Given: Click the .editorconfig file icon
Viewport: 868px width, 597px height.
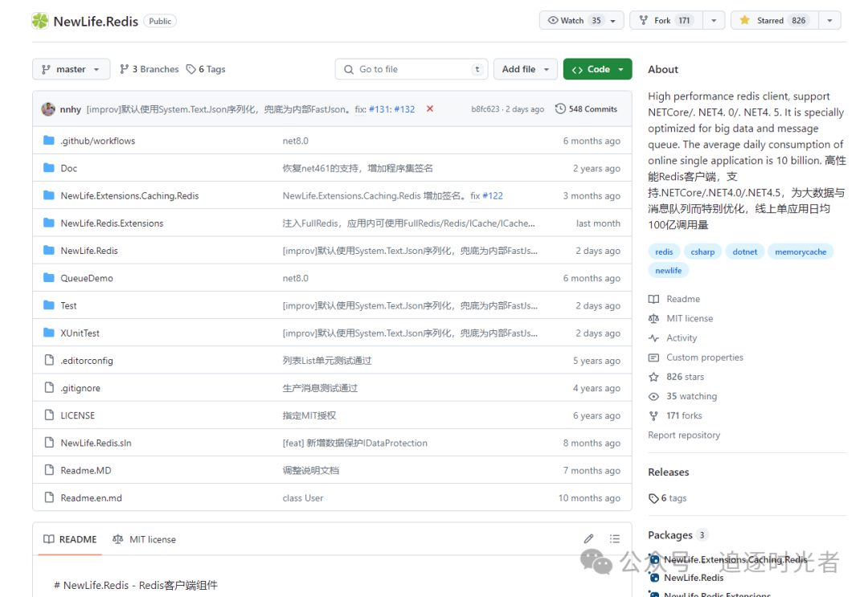Looking at the screenshot, I should pos(49,360).
